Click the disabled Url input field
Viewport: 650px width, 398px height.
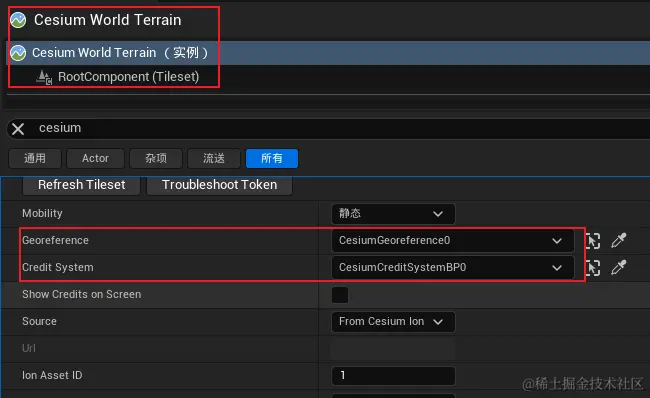393,349
